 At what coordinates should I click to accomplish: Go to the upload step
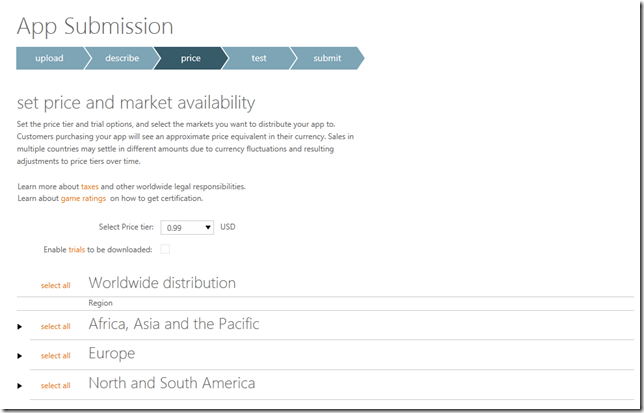(x=49, y=58)
